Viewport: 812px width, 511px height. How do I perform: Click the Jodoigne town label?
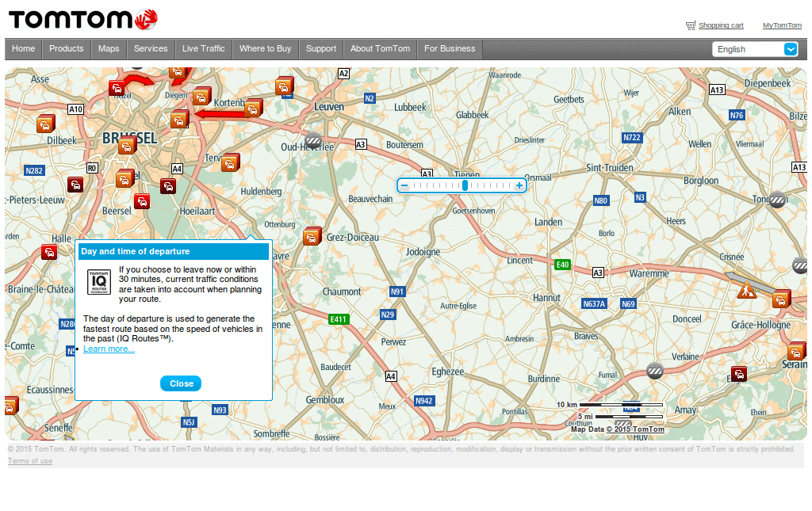click(x=423, y=252)
